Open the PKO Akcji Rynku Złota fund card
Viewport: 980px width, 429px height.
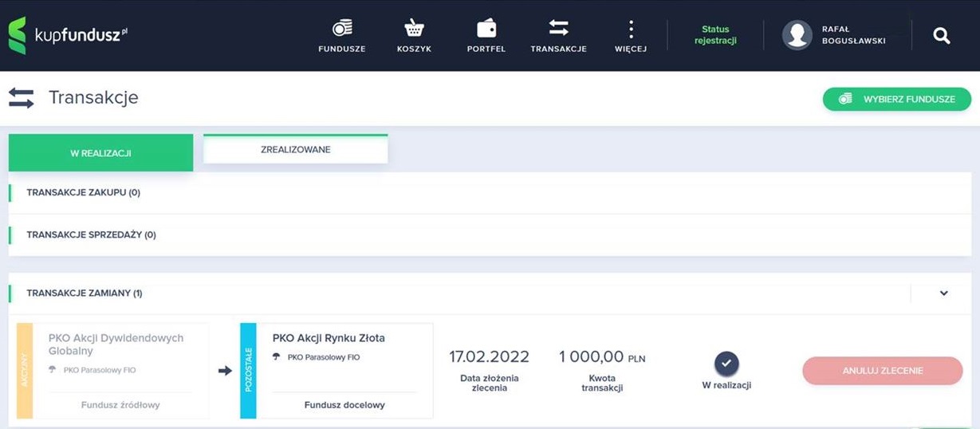(337, 371)
